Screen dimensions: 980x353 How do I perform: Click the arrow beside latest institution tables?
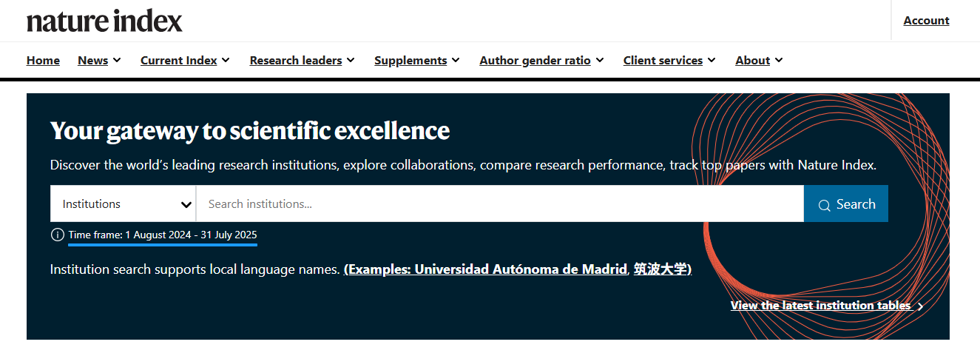coord(920,306)
